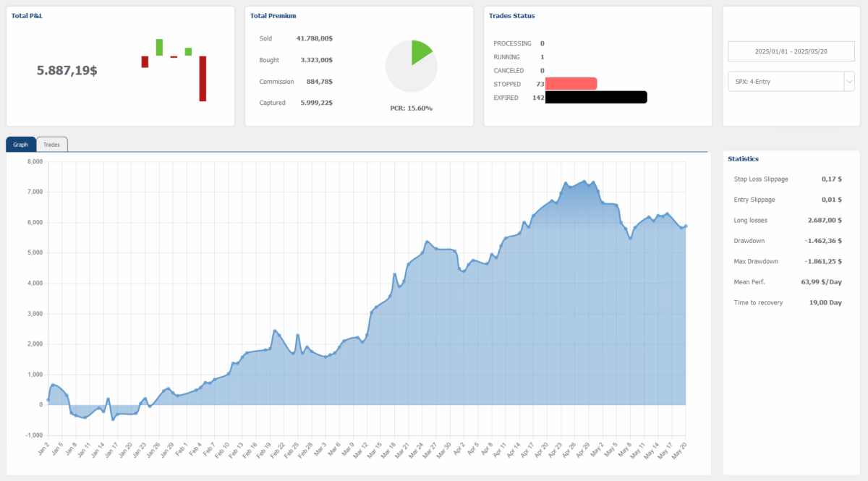Image resolution: width=868 pixels, height=481 pixels.
Task: Select the Graph tab
Action: [x=20, y=144]
